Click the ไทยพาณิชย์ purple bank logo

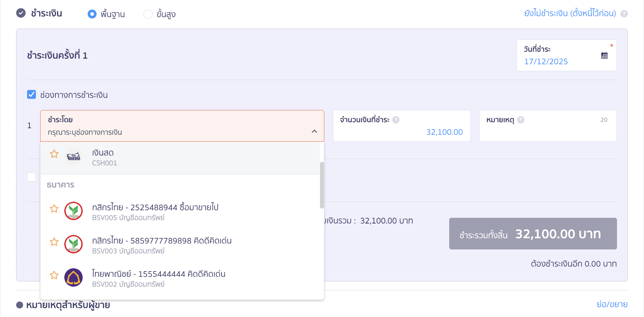click(x=73, y=277)
